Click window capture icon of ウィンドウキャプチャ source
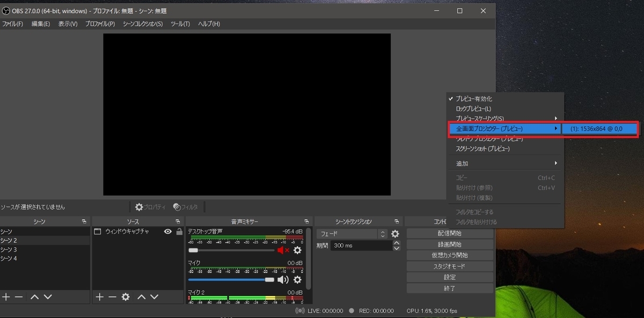Viewport: 644px width, 318px height. tap(98, 232)
